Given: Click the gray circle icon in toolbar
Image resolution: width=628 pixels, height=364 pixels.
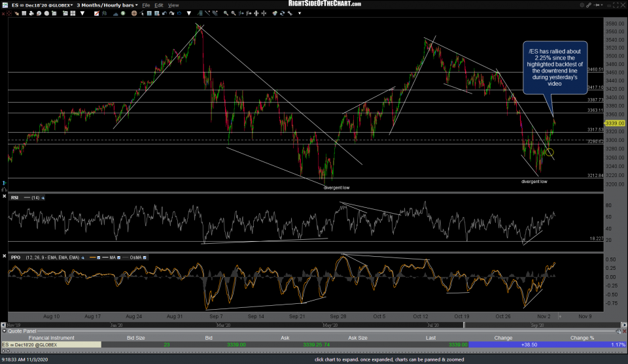Looking at the screenshot, I should pyautogui.click(x=46, y=13).
